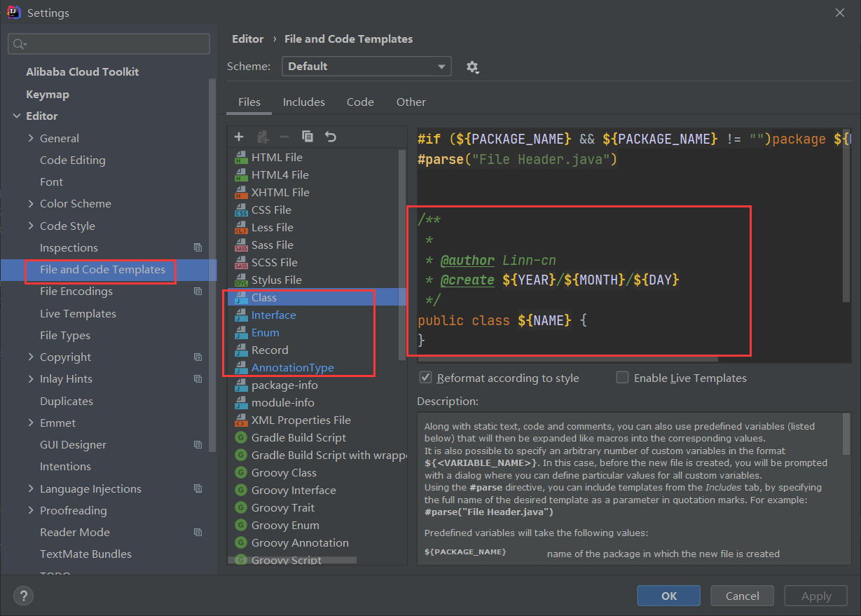Expand the General settings node
861x616 pixels.
pyautogui.click(x=31, y=138)
